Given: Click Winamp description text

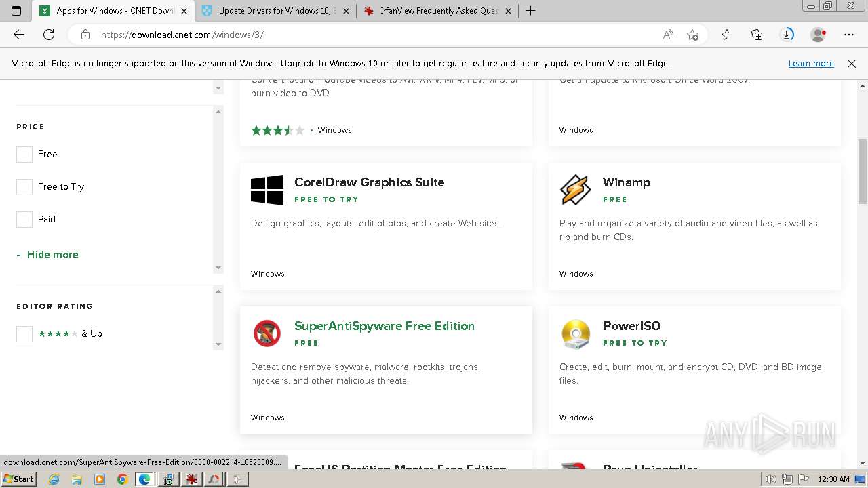Looking at the screenshot, I should tap(688, 230).
